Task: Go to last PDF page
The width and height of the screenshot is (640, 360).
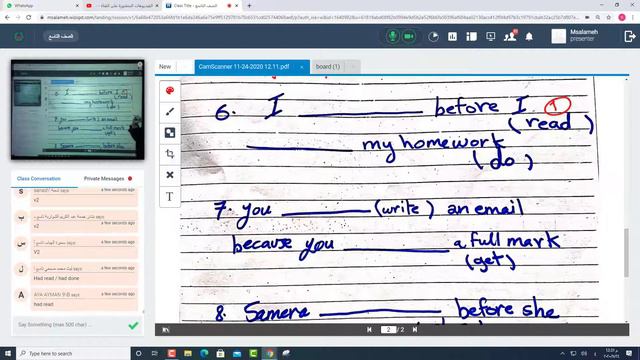Action: (x=415, y=330)
